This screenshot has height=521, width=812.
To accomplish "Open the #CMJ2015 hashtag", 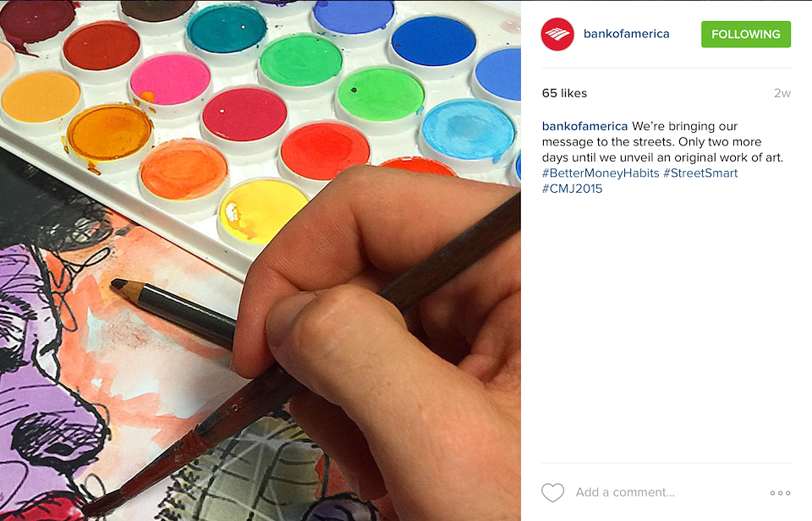I will (573, 189).
